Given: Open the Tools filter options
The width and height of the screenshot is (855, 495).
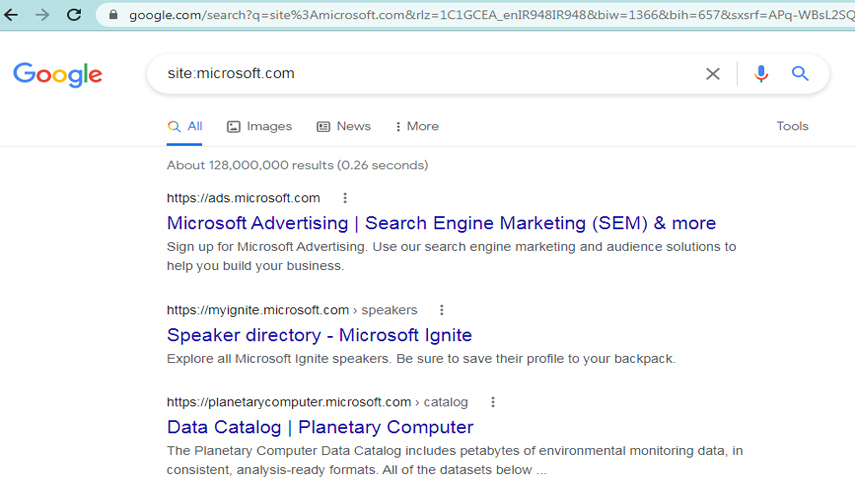Looking at the screenshot, I should [x=792, y=126].
